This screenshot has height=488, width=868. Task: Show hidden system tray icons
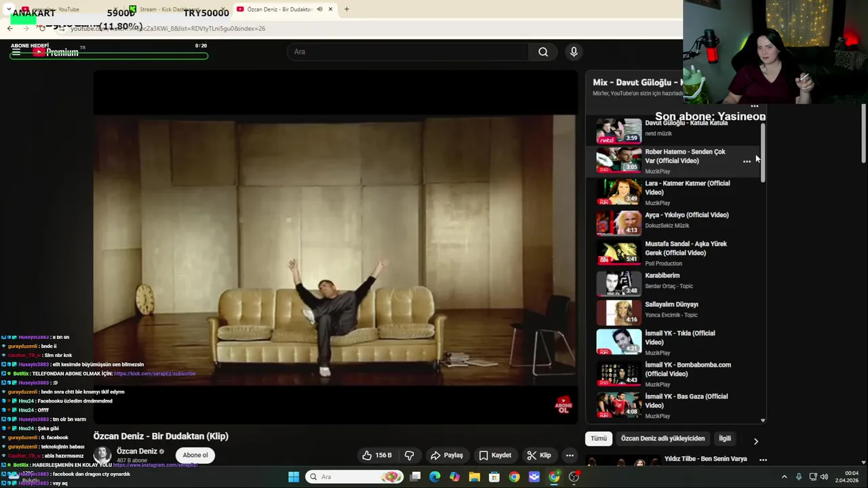tap(784, 477)
